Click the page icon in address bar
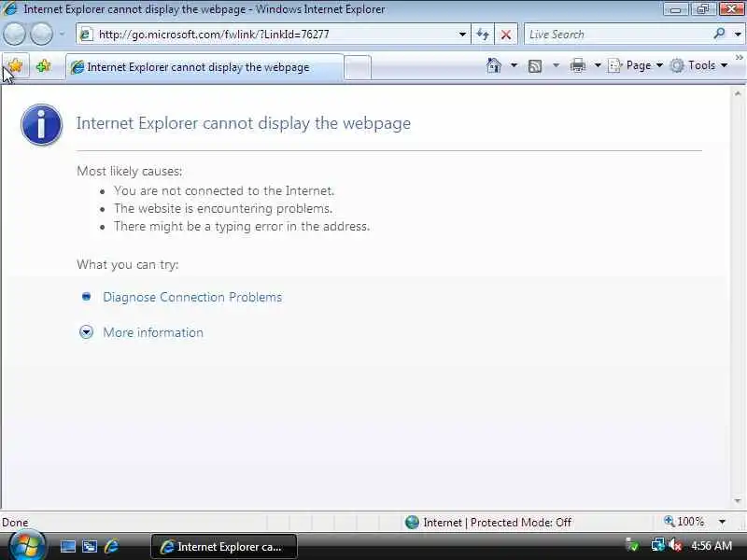 [86, 35]
